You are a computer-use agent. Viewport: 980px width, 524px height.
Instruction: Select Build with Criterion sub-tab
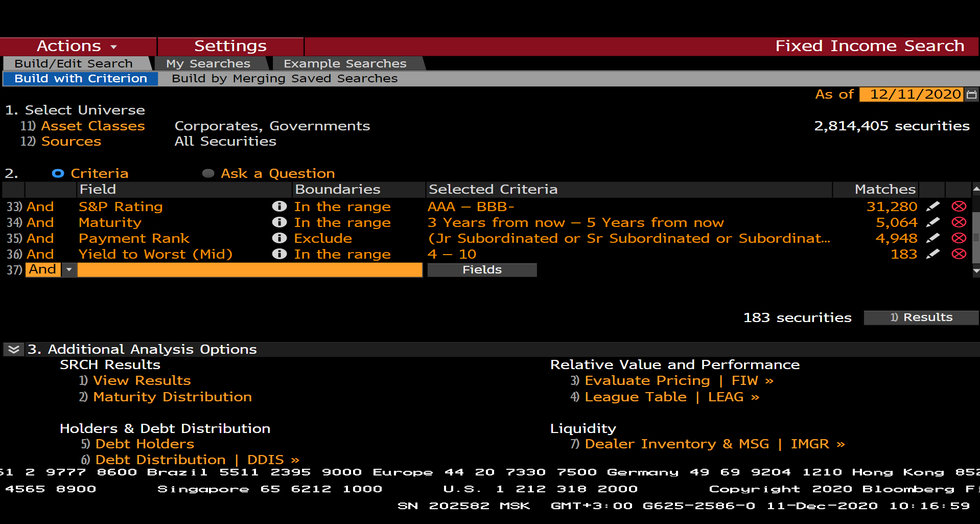pyautogui.click(x=81, y=79)
